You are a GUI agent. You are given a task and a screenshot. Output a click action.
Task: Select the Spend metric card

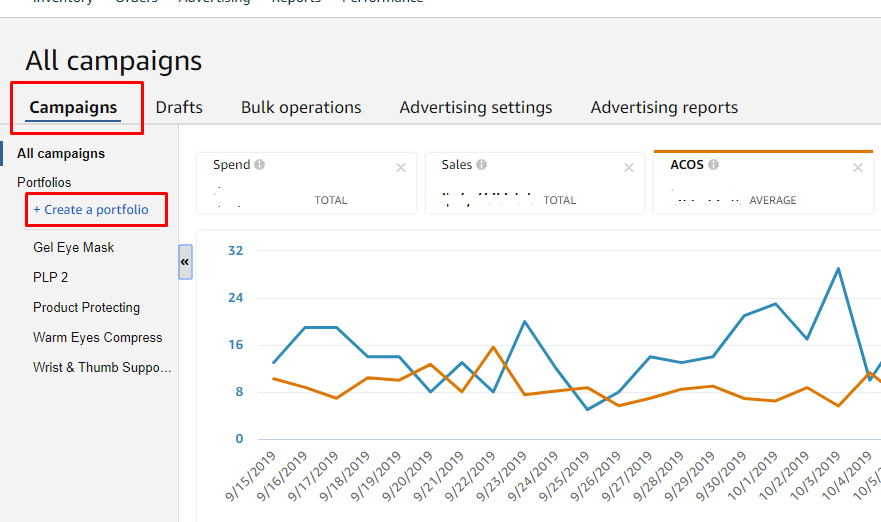pos(306,183)
